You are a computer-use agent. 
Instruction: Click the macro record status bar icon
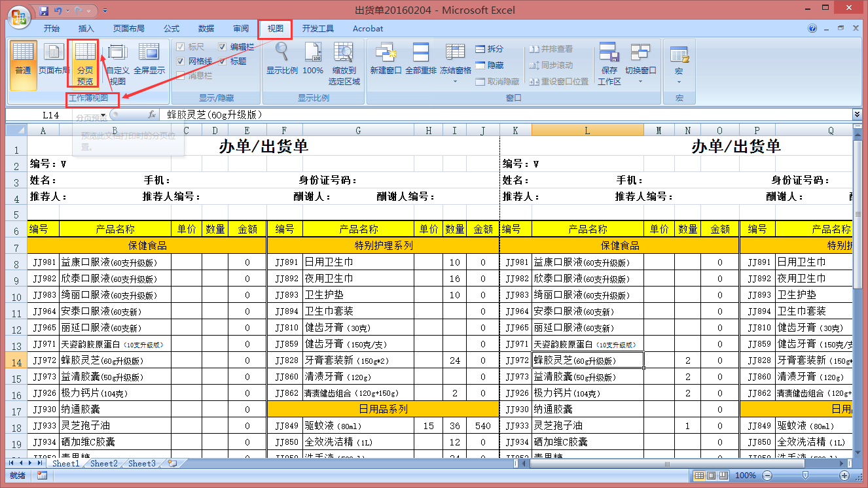tap(42, 476)
